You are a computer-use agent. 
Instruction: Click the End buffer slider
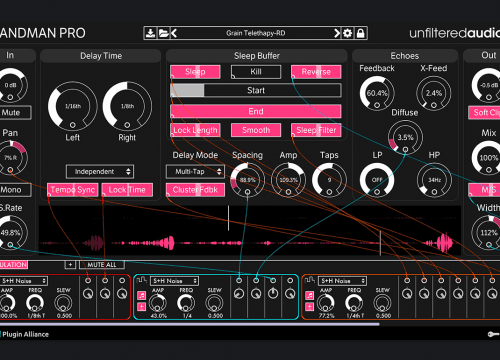click(x=256, y=111)
